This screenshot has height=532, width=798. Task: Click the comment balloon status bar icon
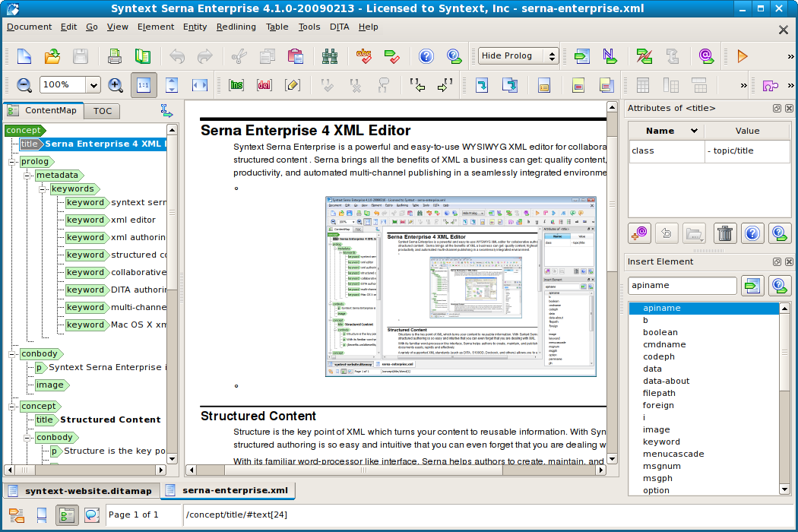pyautogui.click(x=92, y=515)
